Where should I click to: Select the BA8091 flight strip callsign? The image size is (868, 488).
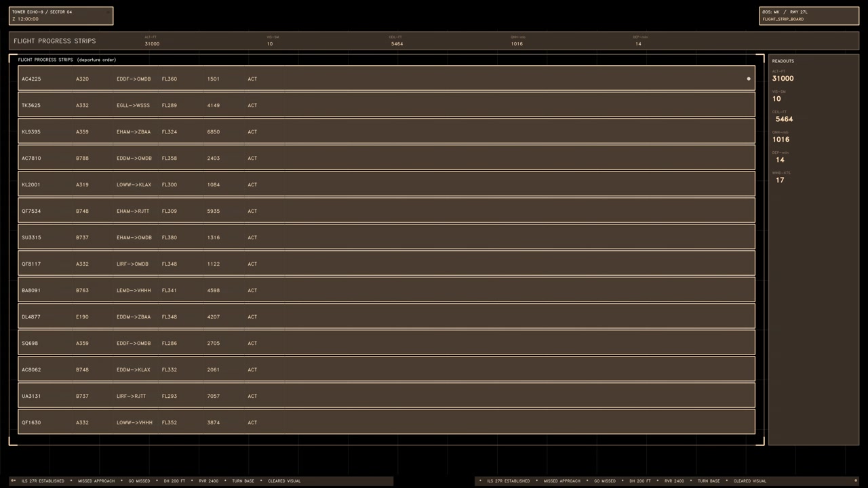[31, 291]
